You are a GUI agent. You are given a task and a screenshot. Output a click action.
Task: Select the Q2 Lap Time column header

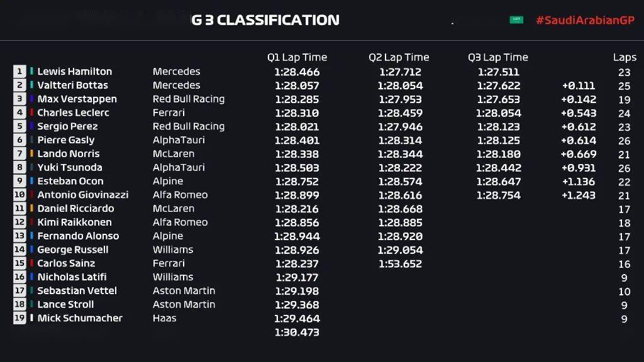(399, 57)
